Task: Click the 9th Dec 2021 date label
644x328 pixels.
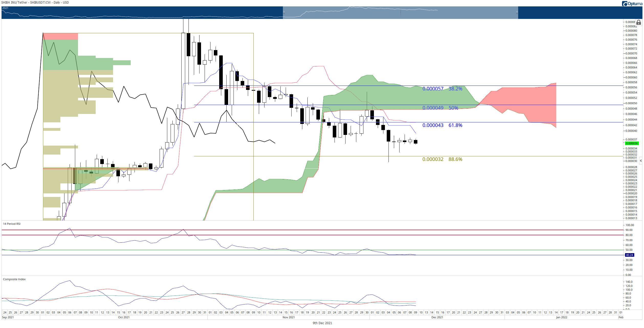Action: click(x=322, y=323)
